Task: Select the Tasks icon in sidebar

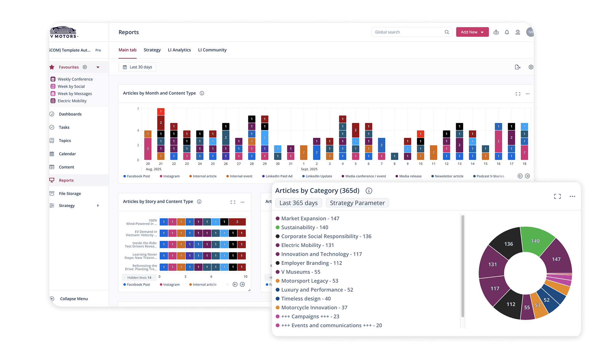Action: [52, 127]
